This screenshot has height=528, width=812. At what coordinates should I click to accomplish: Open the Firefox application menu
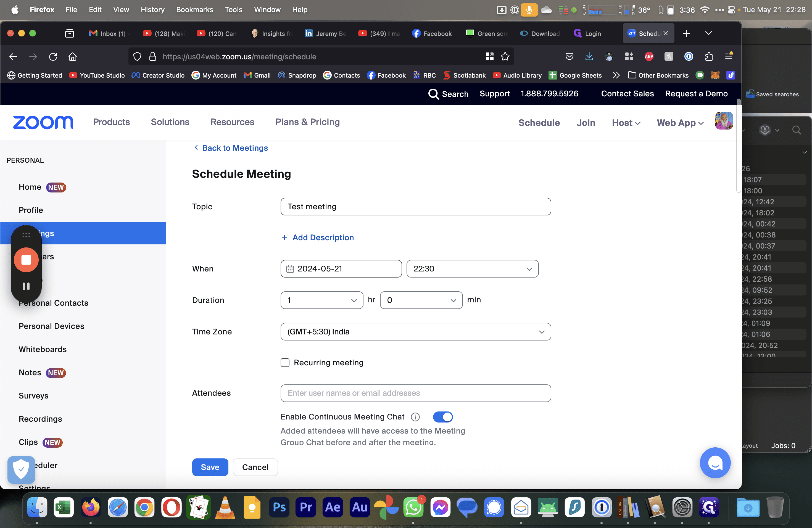tap(729, 56)
